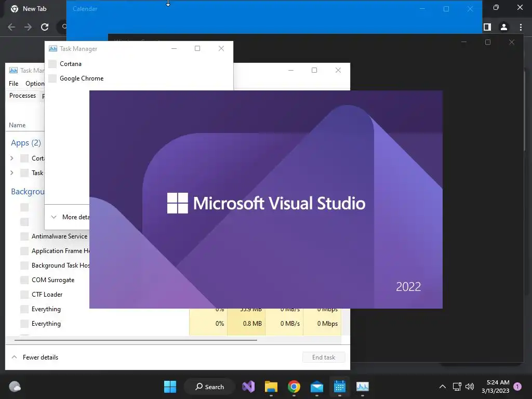Viewport: 532px width, 399px height.
Task: Open File Explorer from the taskbar
Action: point(271,387)
